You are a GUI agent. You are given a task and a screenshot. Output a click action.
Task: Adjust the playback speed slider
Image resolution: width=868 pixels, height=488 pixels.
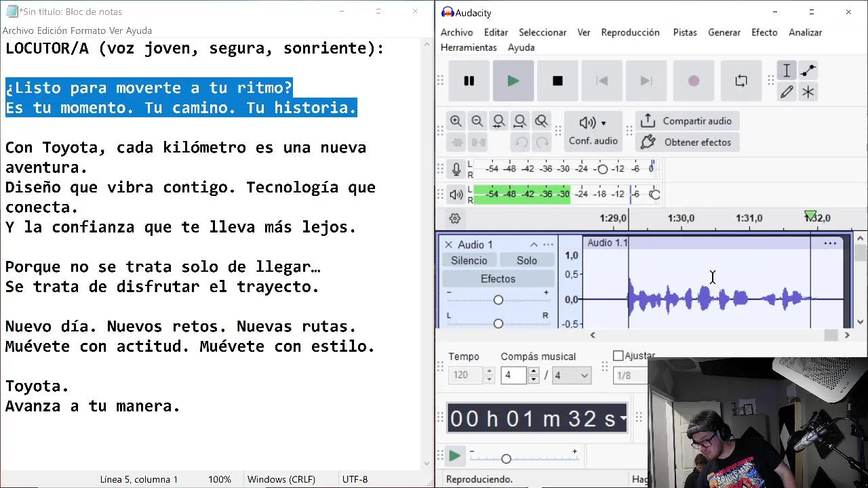pyautogui.click(x=506, y=459)
